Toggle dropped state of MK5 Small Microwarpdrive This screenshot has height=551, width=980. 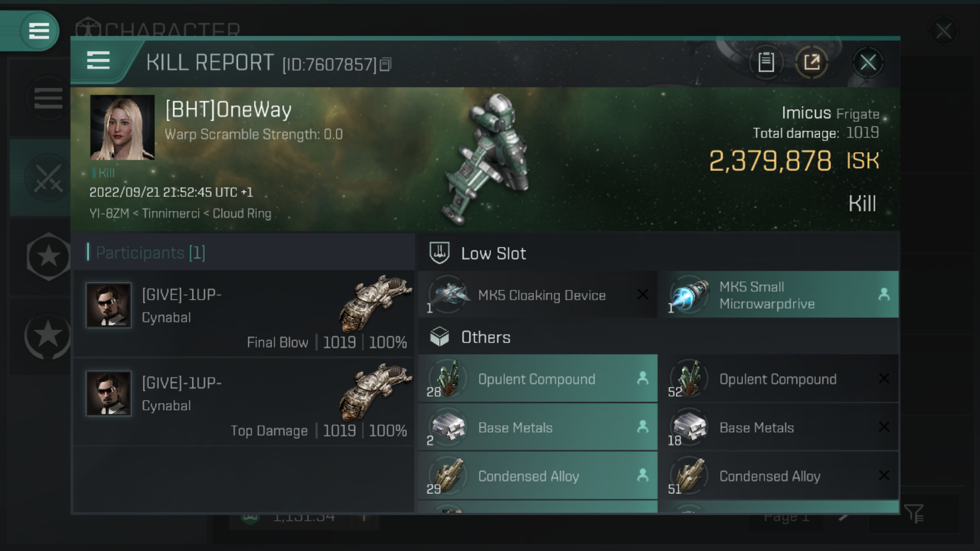pos(883,294)
